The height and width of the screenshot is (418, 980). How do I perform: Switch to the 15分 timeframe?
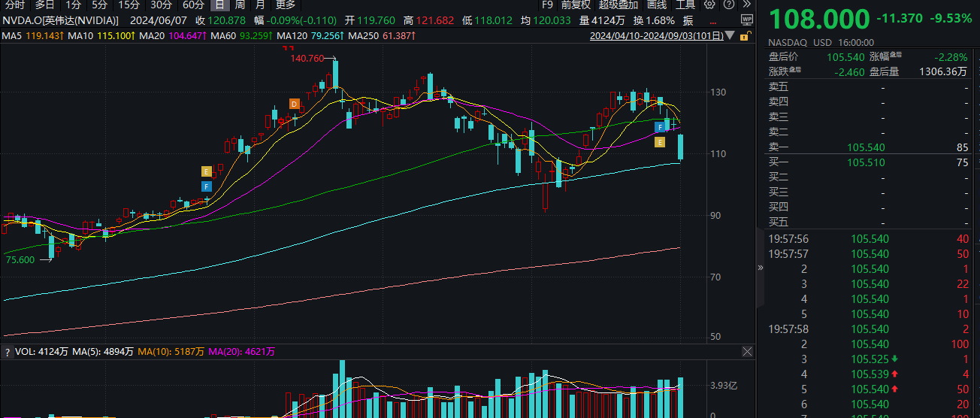[x=129, y=5]
